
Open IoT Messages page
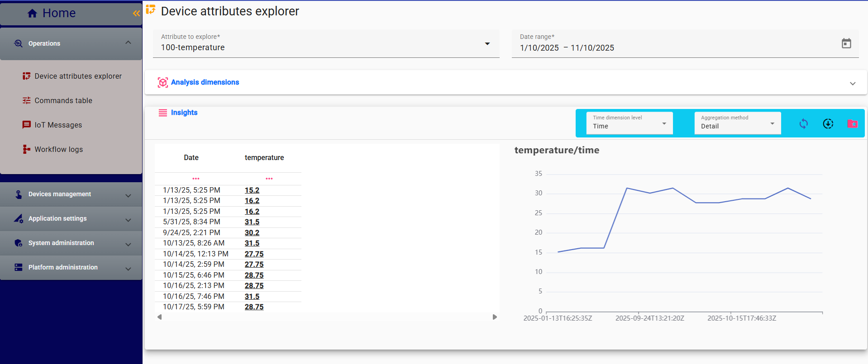click(x=58, y=125)
